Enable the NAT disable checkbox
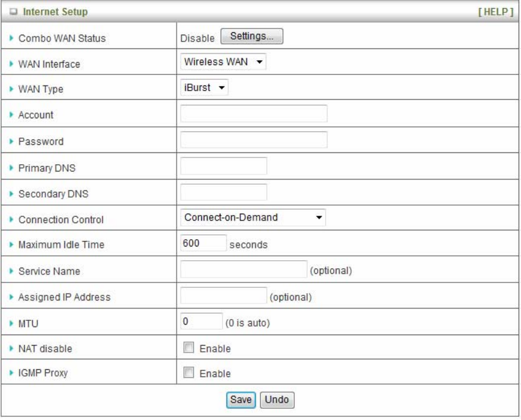This screenshot has width=521, height=420. pos(189,348)
